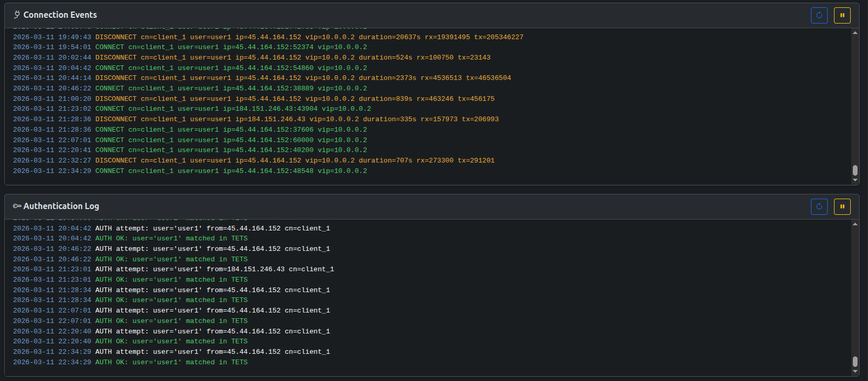Select the 22:20:40 AUTH attempt log line

pos(172,331)
